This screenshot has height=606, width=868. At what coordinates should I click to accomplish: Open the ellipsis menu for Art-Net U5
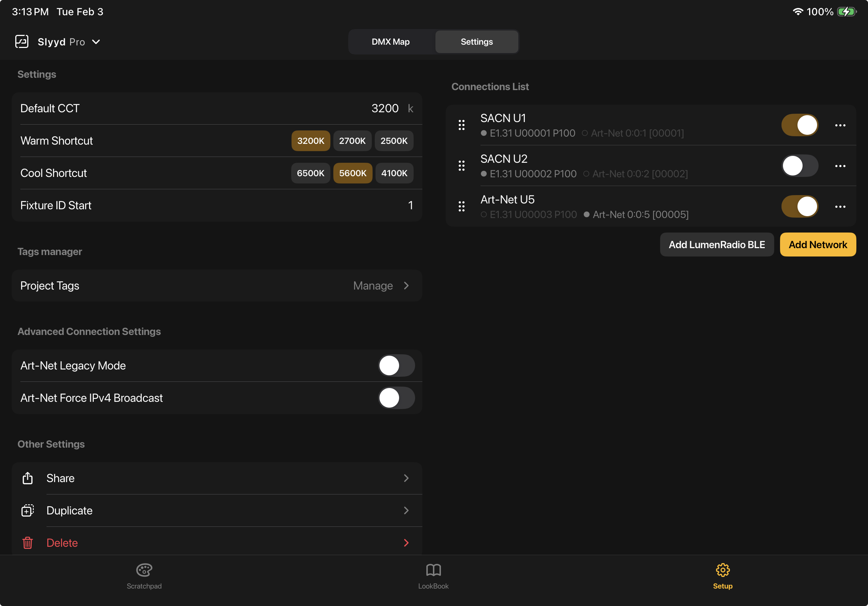(x=840, y=206)
